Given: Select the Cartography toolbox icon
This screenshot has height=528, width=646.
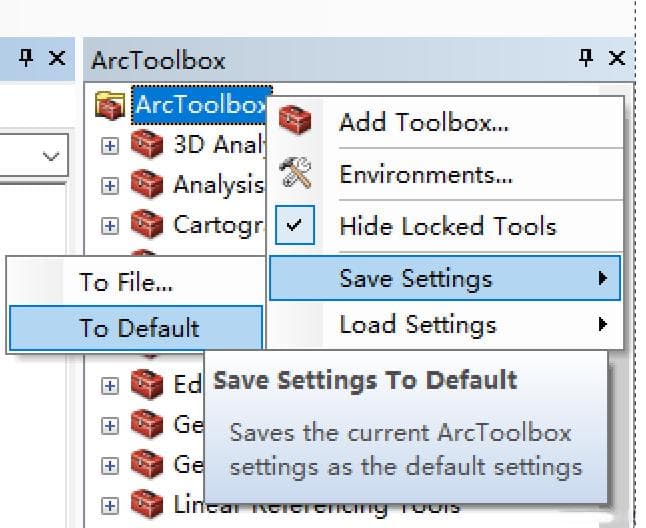Looking at the screenshot, I should click(x=147, y=224).
